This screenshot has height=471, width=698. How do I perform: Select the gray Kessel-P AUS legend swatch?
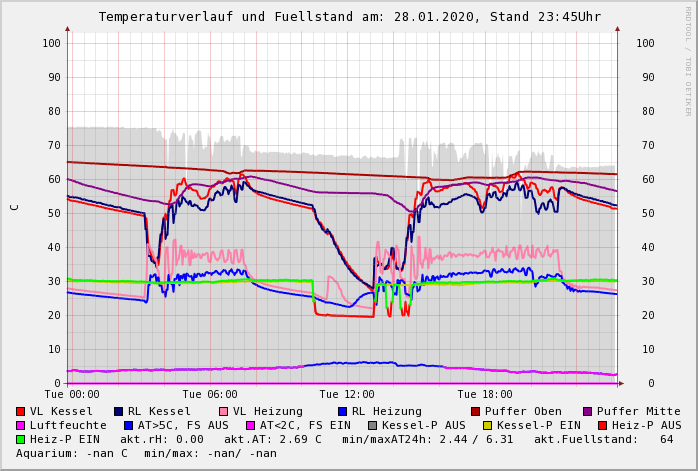tap(370, 425)
